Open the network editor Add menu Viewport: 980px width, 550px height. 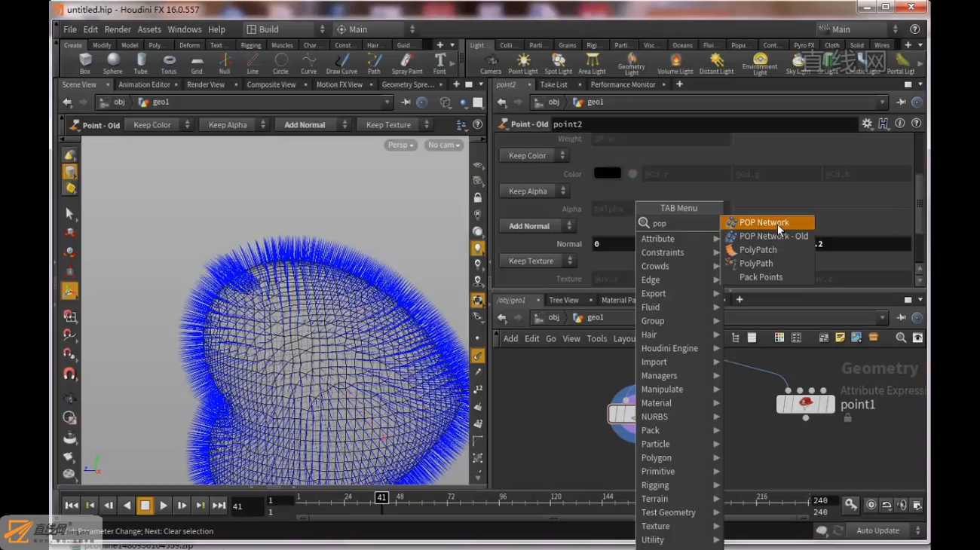(510, 339)
